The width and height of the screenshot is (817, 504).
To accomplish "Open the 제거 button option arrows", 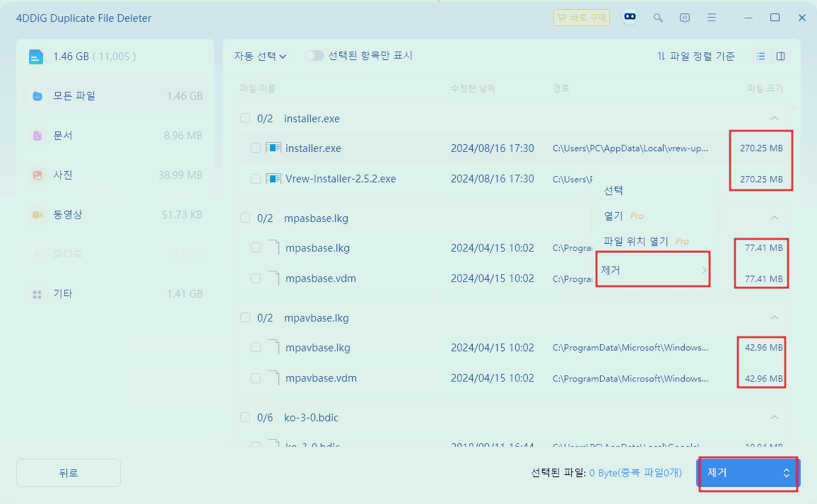I will point(787,473).
